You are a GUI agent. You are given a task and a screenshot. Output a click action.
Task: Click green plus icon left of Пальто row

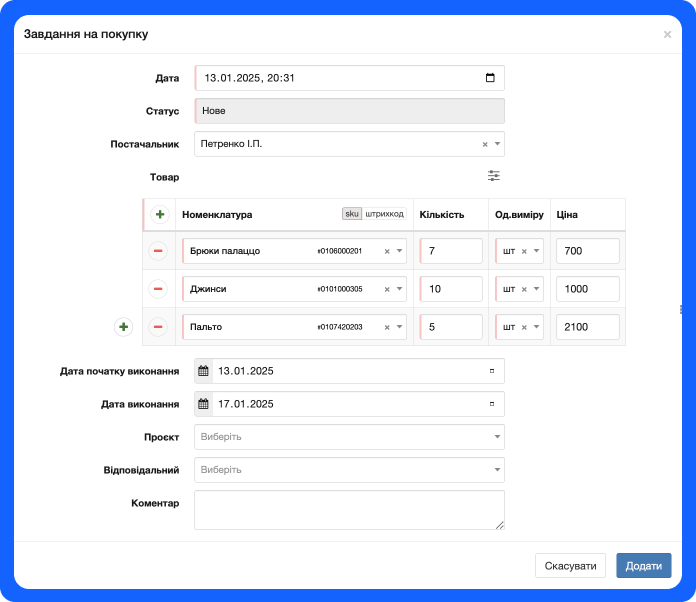click(124, 327)
